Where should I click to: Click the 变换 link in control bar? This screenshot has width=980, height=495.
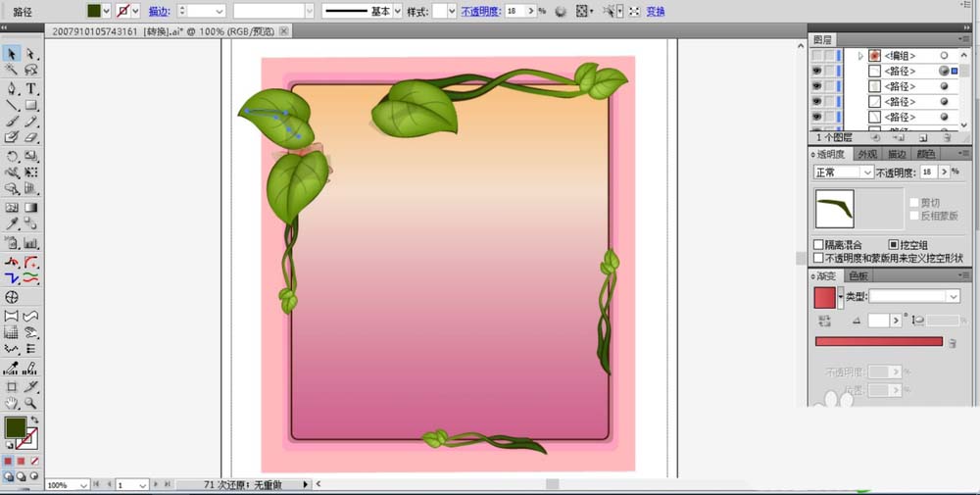click(656, 12)
